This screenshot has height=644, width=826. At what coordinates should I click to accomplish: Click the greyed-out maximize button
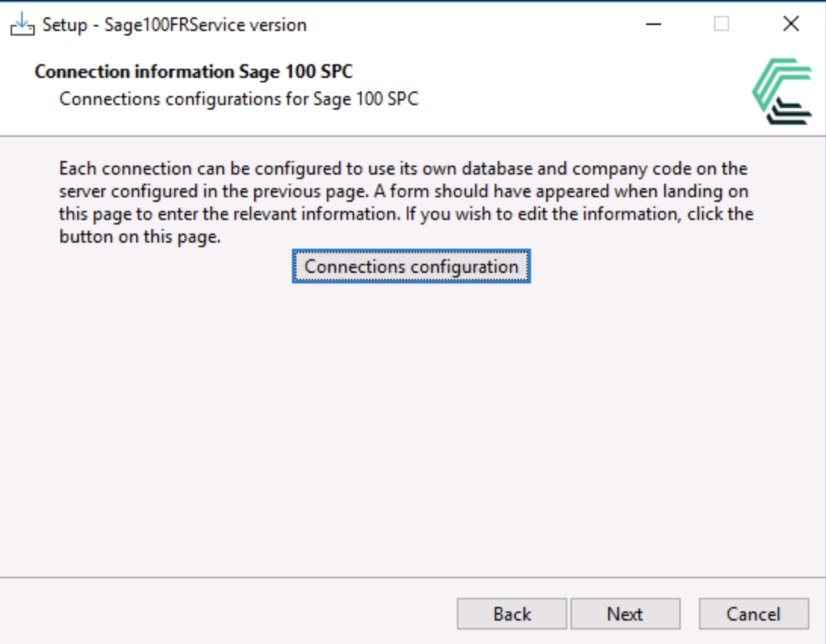point(722,24)
